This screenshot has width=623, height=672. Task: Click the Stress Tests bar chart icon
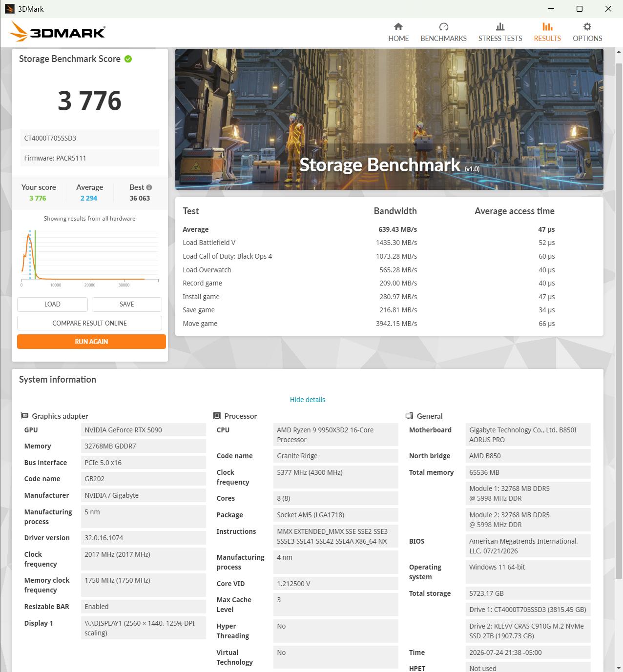point(500,26)
